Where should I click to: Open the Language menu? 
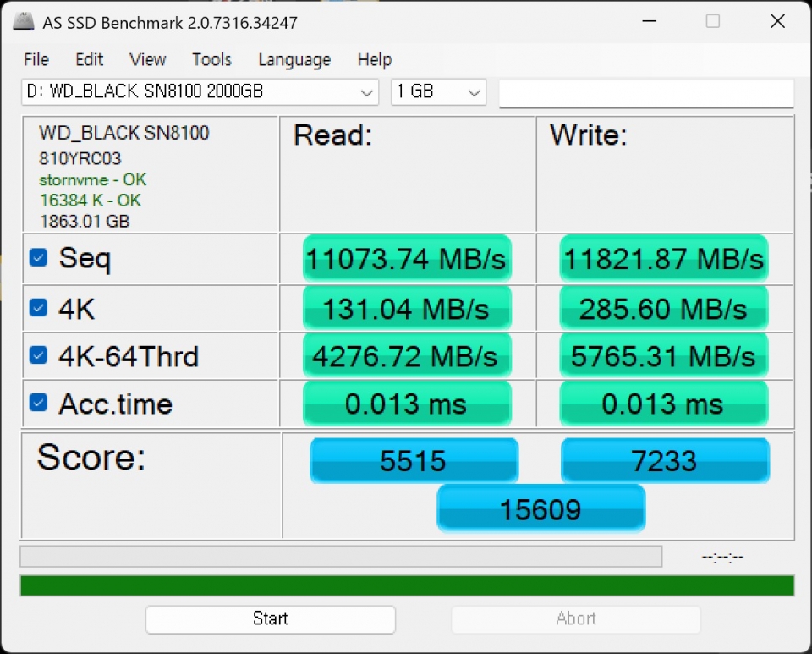pyautogui.click(x=294, y=60)
